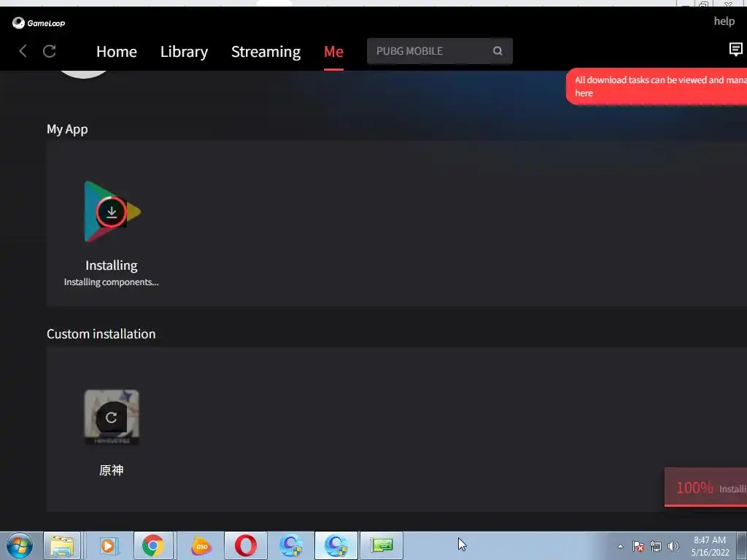This screenshot has width=747, height=560.
Task: Open Google Chrome from taskbar
Action: click(x=153, y=545)
